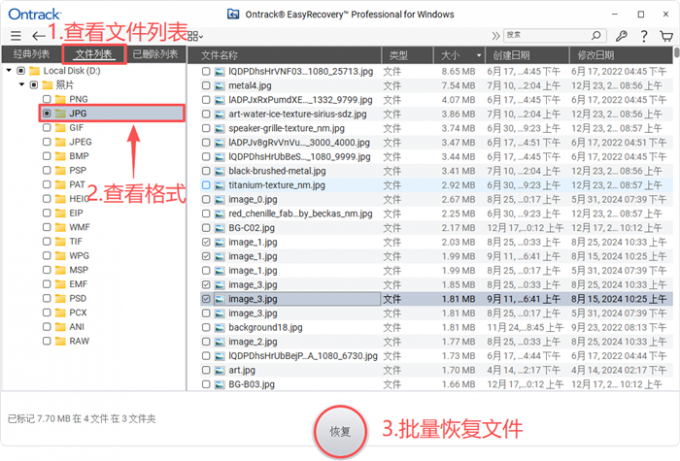The width and height of the screenshot is (680, 461).
Task: Click the 已标记 7.70 MB status text
Action: [x=82, y=418]
